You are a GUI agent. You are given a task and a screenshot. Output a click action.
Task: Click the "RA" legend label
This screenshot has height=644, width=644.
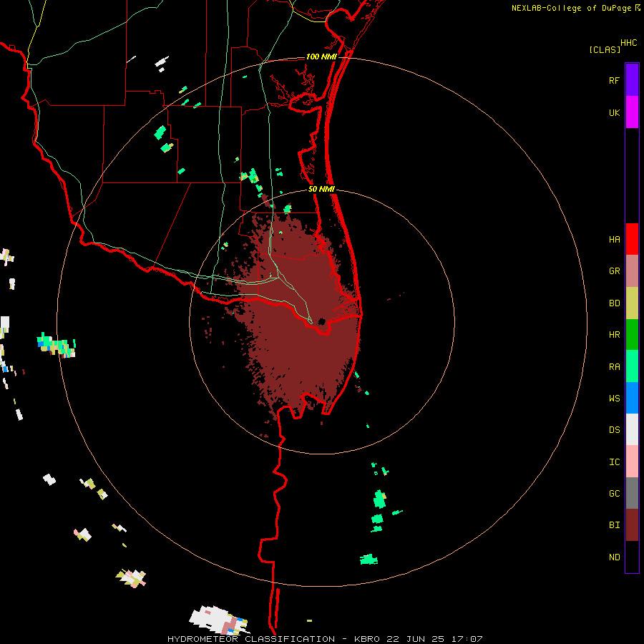[614, 367]
